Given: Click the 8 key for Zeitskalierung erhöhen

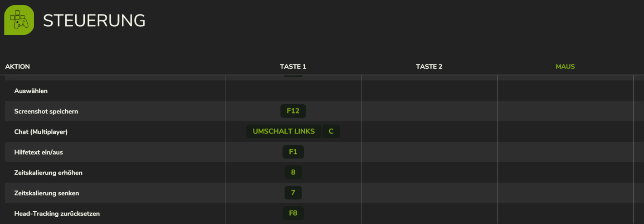Looking at the screenshot, I should (x=293, y=173).
